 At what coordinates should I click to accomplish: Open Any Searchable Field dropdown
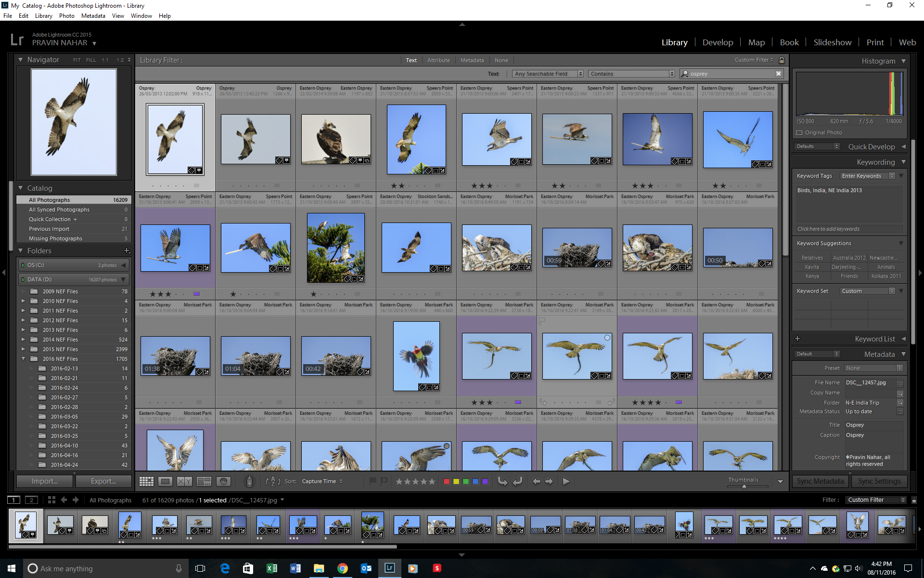[x=548, y=74]
